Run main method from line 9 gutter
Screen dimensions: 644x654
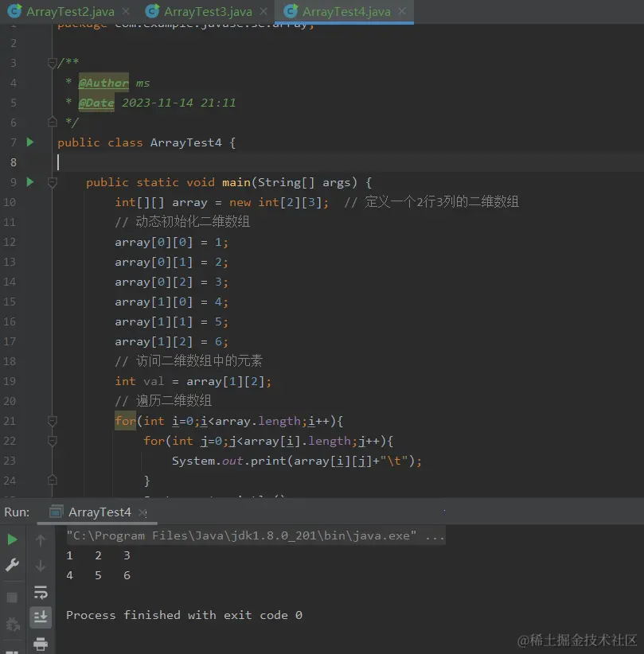click(x=30, y=182)
